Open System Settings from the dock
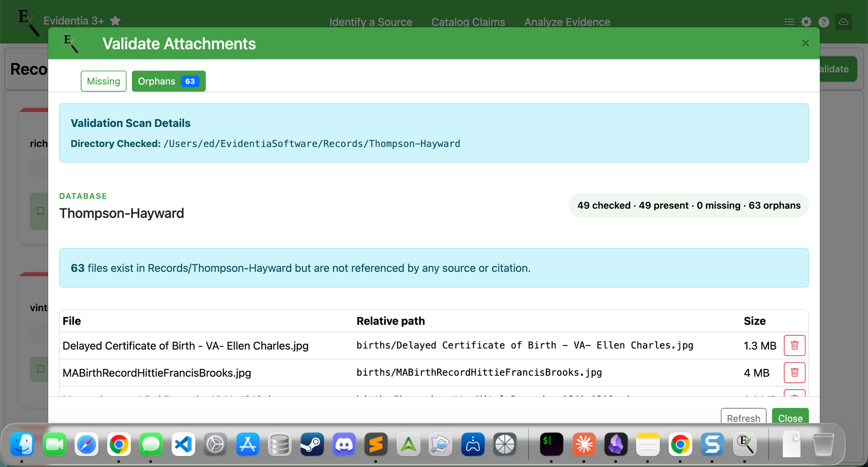The height and width of the screenshot is (467, 868). point(215,444)
